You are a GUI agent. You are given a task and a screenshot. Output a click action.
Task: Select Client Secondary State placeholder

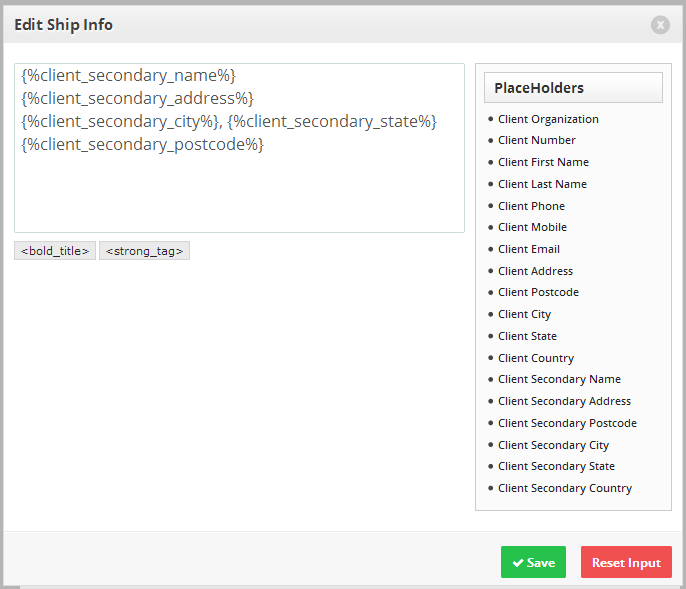pos(556,466)
